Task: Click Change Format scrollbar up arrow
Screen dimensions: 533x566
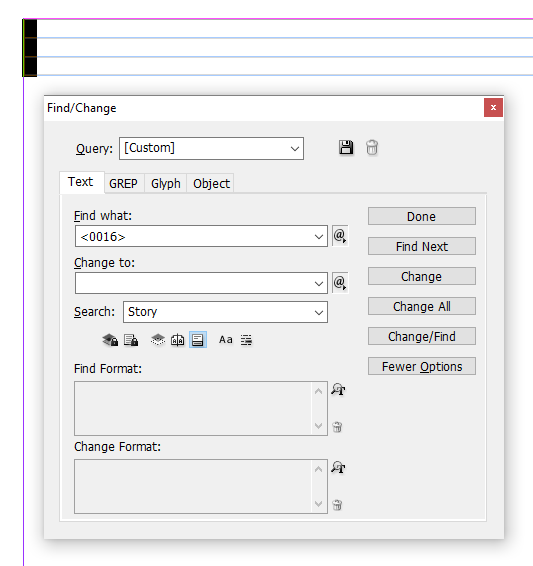Action: [319, 469]
